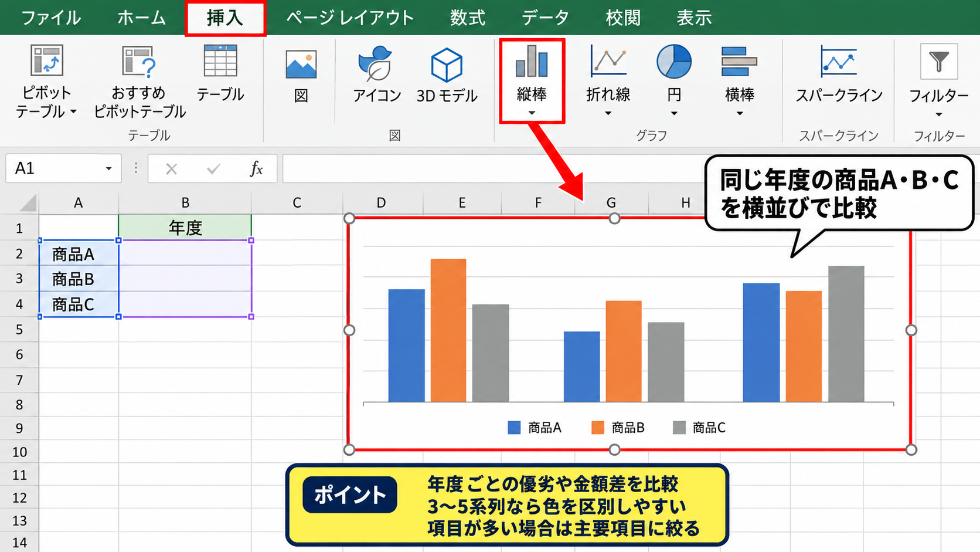Switch to the データ tab
This screenshot has width=980, height=552.
545,18
